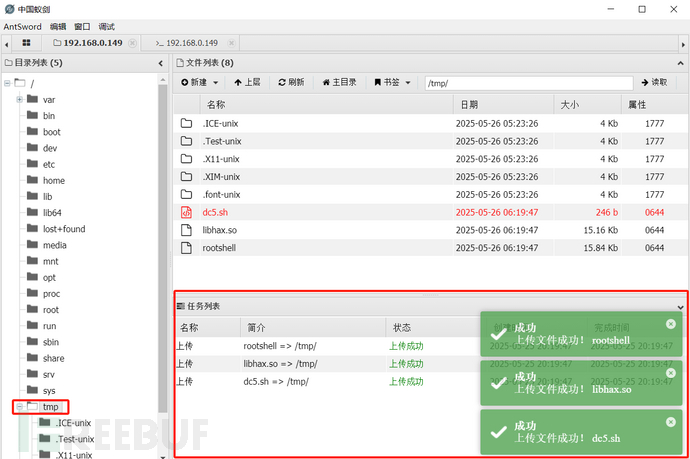Go up one directory with 上层
The width and height of the screenshot is (690, 459).
[247, 82]
